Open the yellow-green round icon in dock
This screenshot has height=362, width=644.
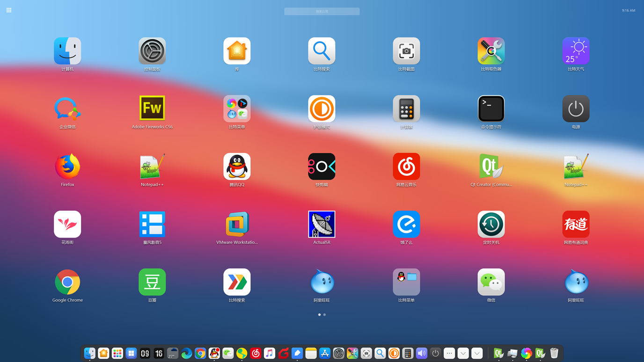[x=241, y=354]
